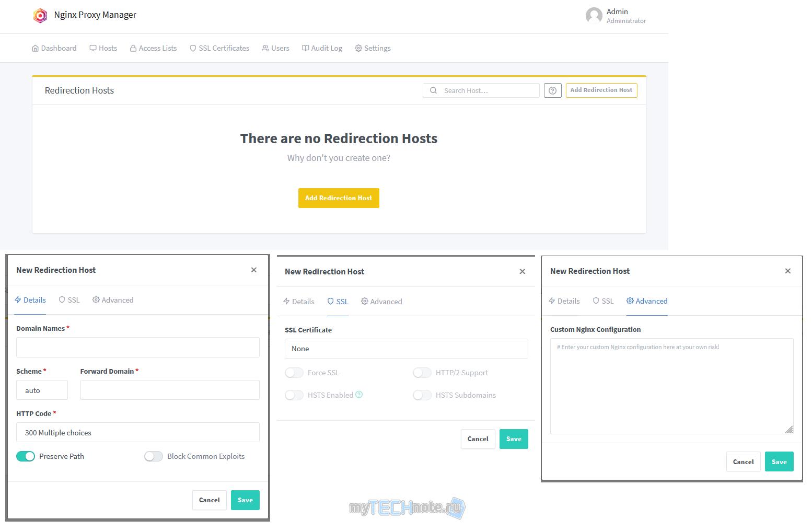Toggle the Force SSL switch
Screen dimensions: 812x531
click(x=294, y=373)
